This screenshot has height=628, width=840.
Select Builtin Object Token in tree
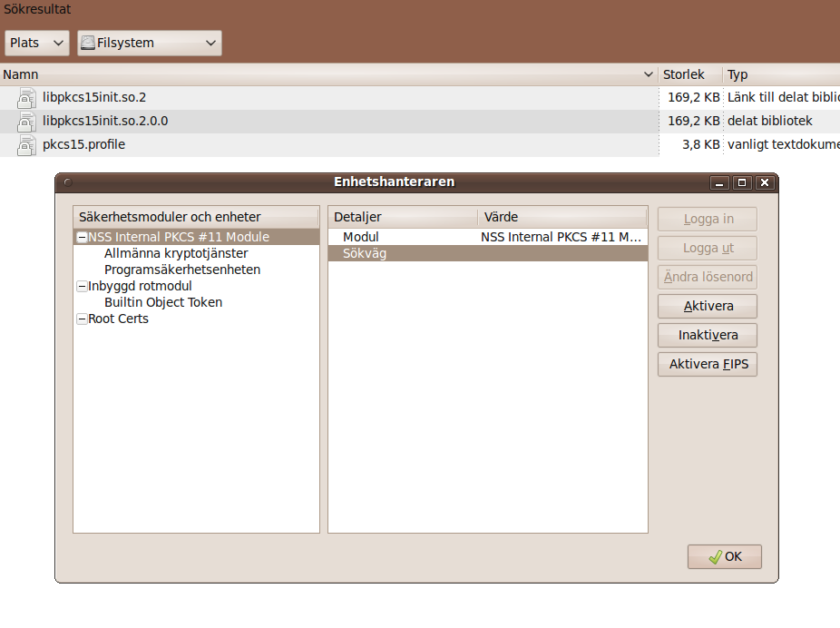pos(163,302)
